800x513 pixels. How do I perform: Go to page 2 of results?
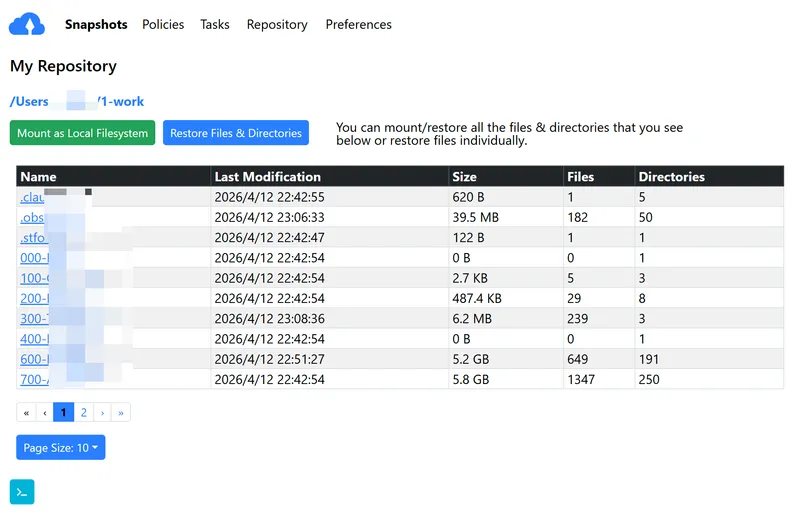84,412
